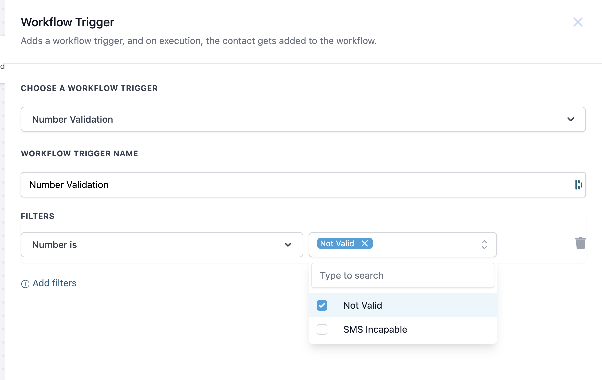Click the custom values icon in name field
This screenshot has height=380, width=602.
point(578,185)
